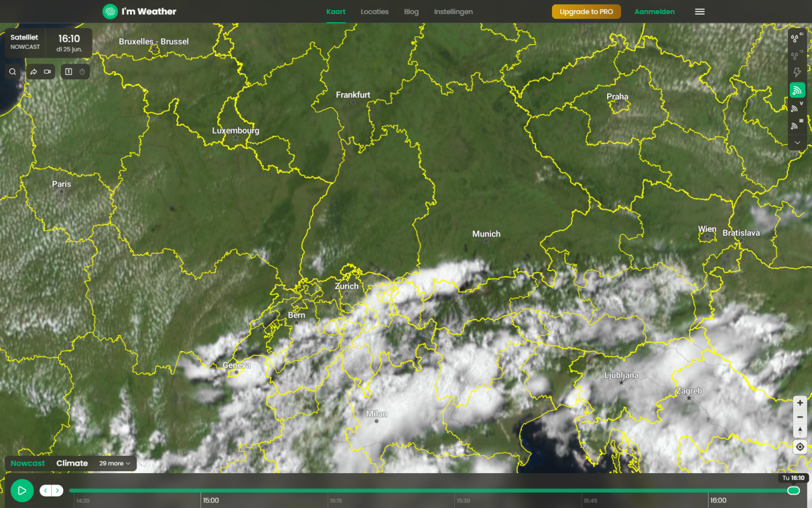The height and width of the screenshot is (508, 812).
Task: Toggle the active green satellite layer
Action: coord(797,91)
